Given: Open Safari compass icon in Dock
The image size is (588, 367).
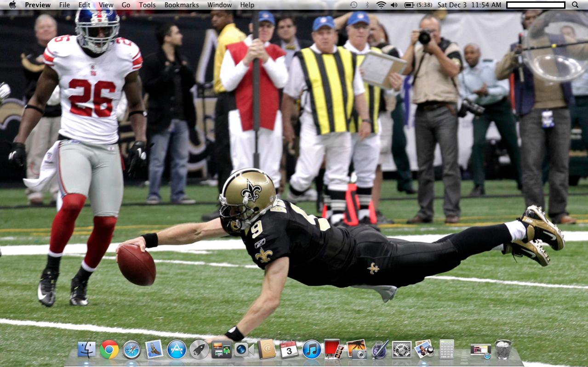Looking at the screenshot, I should click(x=131, y=350).
